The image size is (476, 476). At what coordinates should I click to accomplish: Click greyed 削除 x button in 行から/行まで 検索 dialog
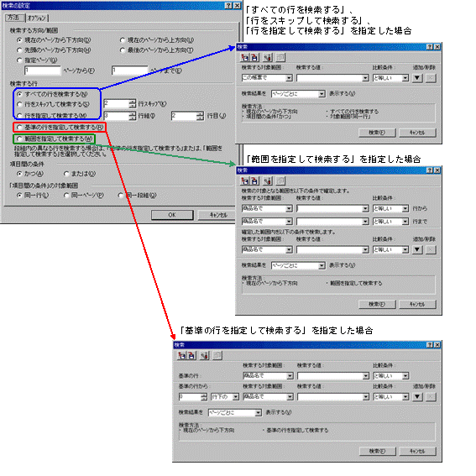pos(431,249)
